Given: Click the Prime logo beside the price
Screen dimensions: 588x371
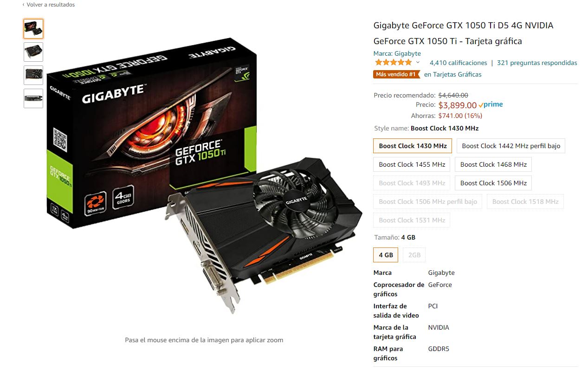Looking at the screenshot, I should [x=491, y=105].
